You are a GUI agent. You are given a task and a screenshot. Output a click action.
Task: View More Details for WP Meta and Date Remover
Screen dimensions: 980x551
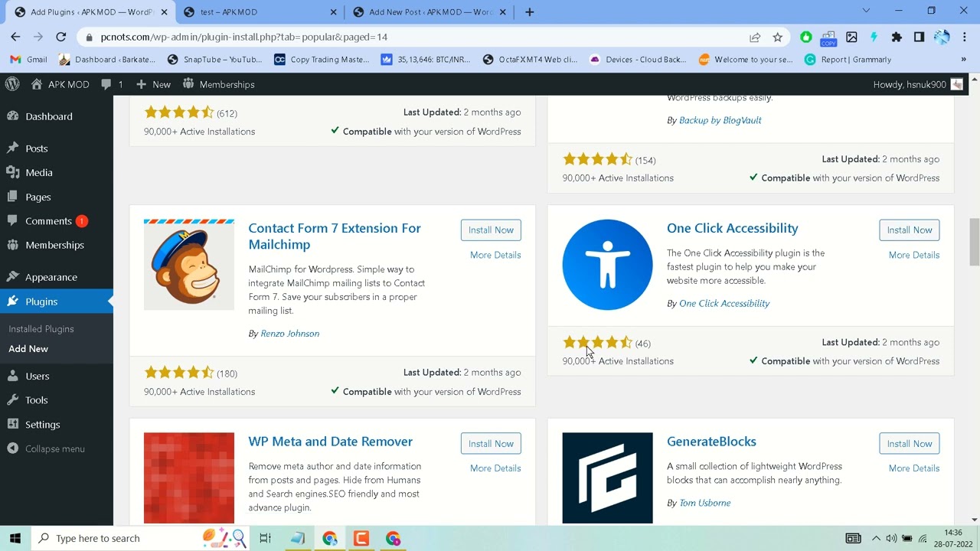495,468
